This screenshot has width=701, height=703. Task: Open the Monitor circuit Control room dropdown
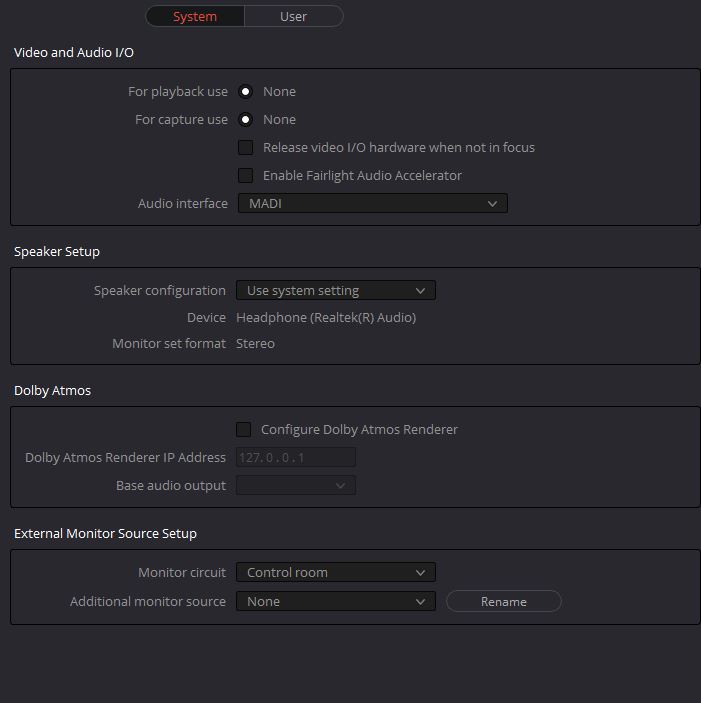click(x=336, y=573)
